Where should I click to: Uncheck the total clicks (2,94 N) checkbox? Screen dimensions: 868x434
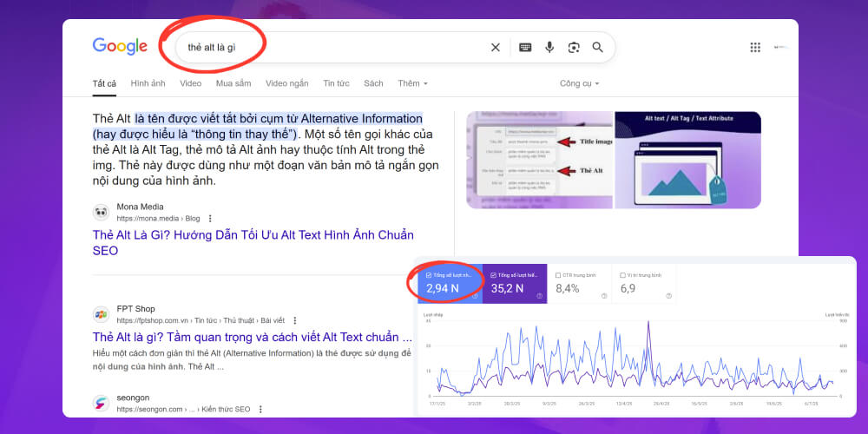coord(429,275)
